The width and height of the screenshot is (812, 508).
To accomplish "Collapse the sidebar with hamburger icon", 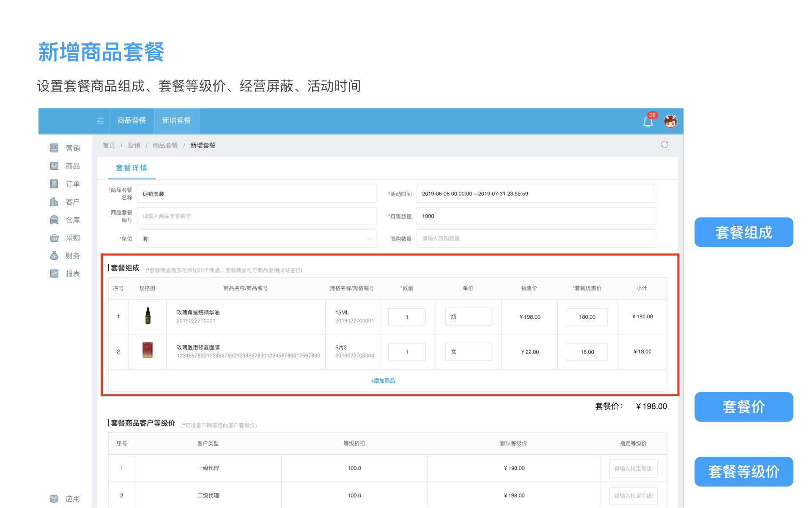I will [x=100, y=121].
